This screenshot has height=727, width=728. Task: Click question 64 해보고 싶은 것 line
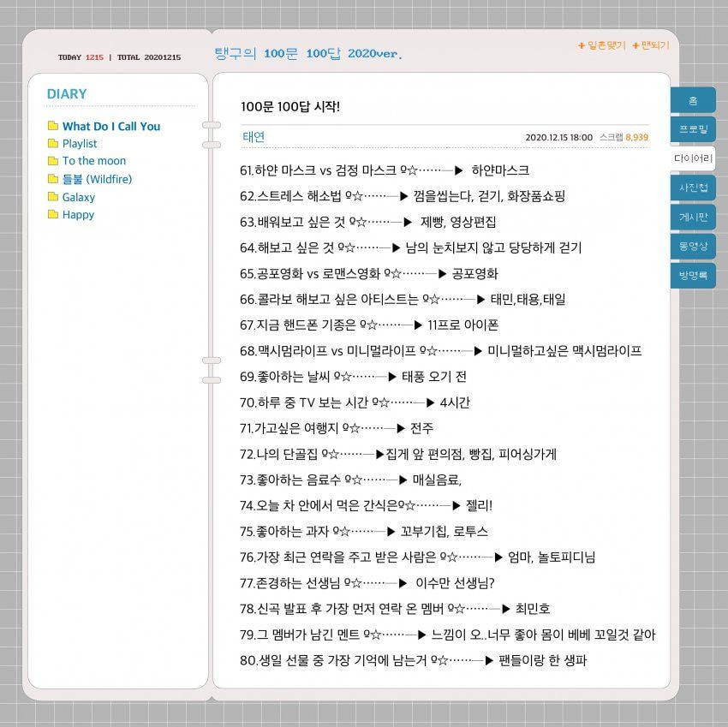tap(411, 247)
